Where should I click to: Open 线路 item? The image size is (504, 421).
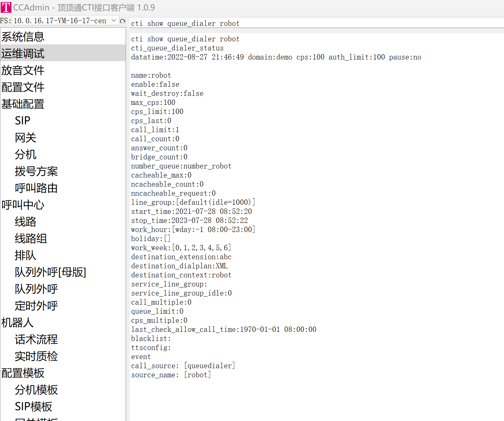pyautogui.click(x=26, y=222)
